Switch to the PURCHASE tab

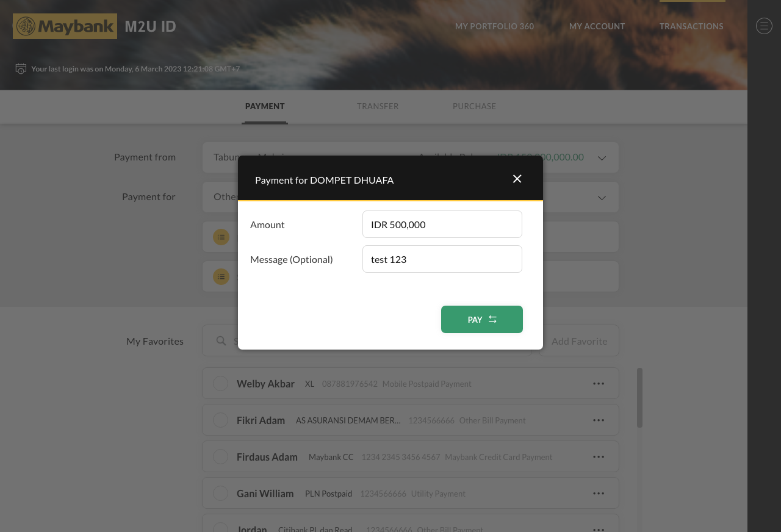474,106
